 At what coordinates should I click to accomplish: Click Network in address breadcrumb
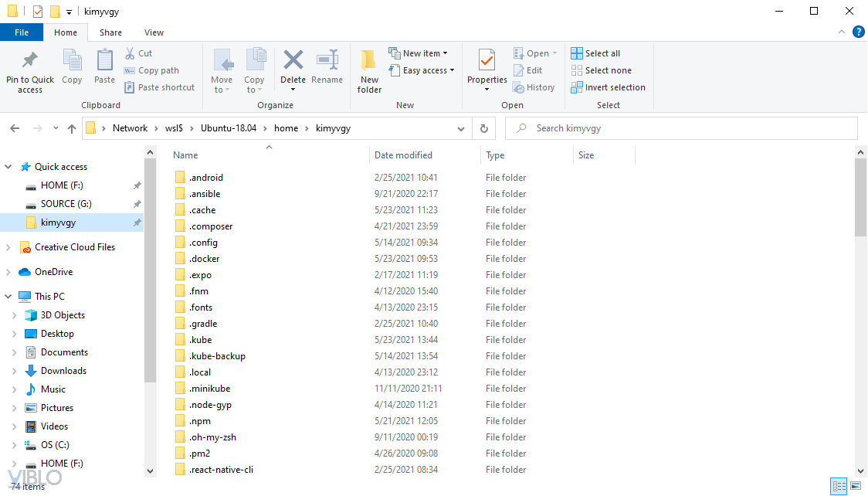tap(130, 128)
